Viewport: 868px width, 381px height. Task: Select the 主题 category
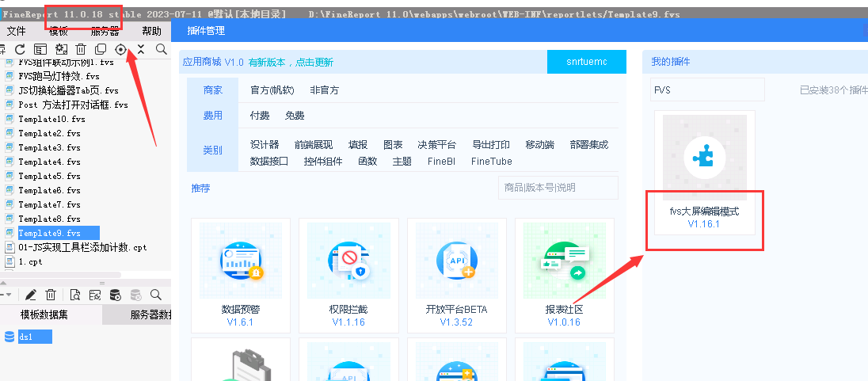point(402,162)
